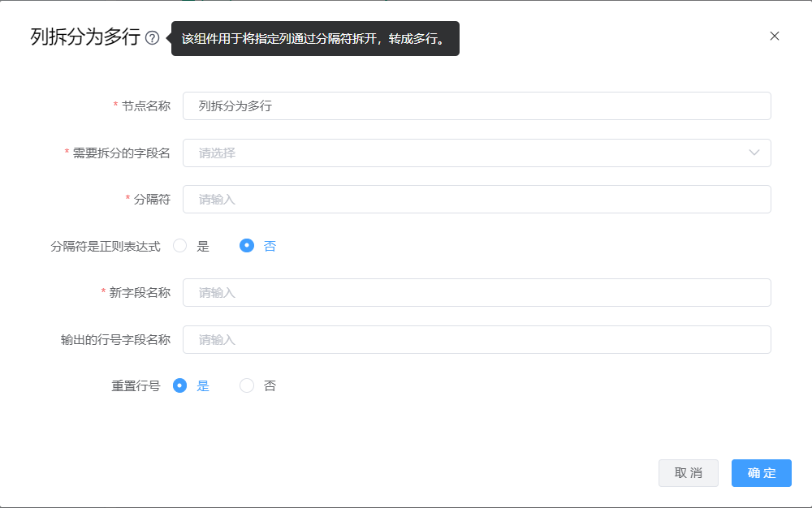The image size is (812, 508).
Task: Close the 列拆分为多行 dialog with the X
Action: (x=775, y=36)
